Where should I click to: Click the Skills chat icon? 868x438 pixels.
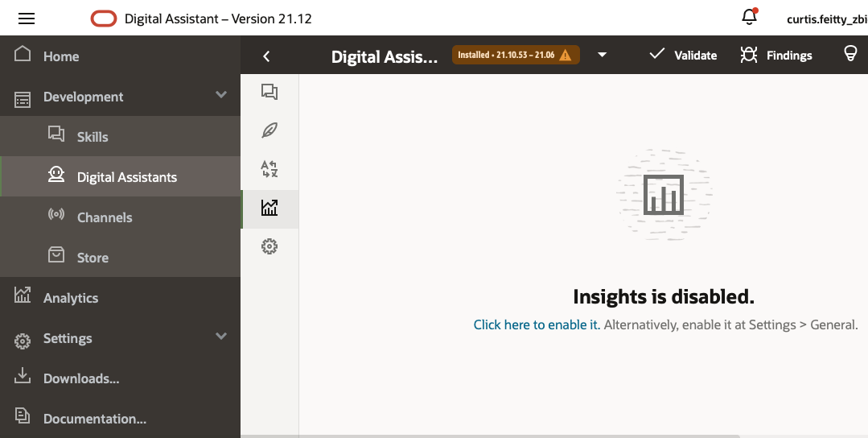tap(56, 134)
